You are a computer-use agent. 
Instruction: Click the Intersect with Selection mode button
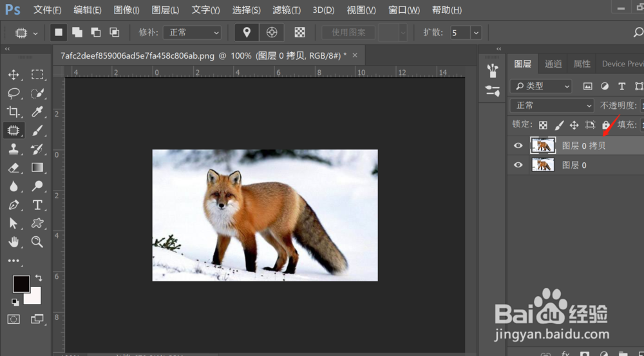(114, 32)
